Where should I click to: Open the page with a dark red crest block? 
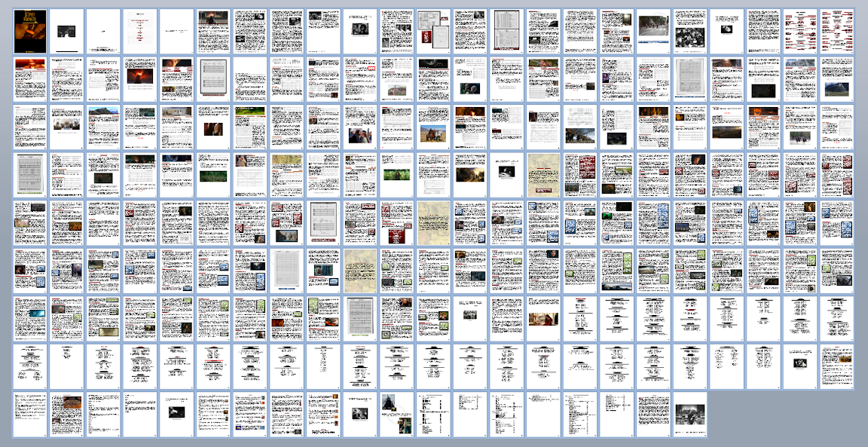(396, 222)
